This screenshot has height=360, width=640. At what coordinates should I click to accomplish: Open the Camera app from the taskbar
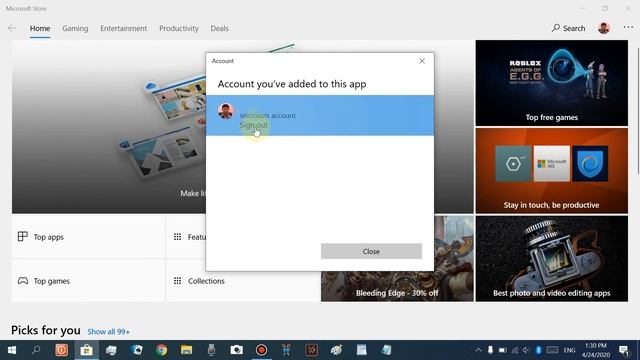coord(236,350)
